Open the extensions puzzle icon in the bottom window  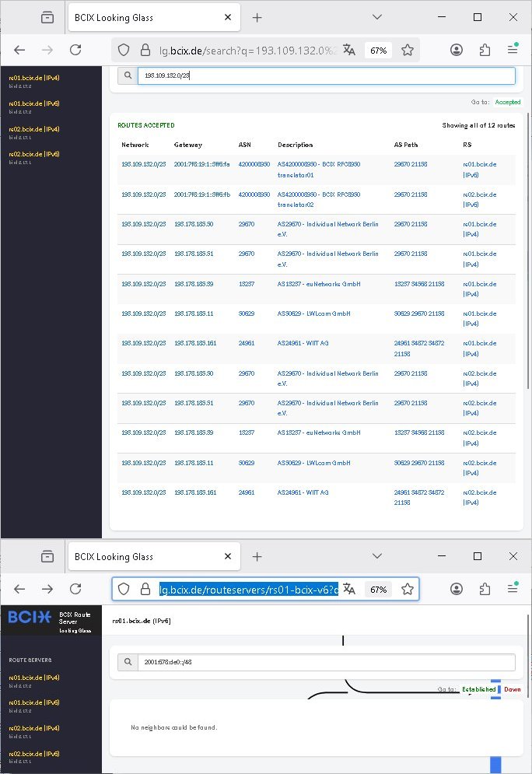(485, 590)
